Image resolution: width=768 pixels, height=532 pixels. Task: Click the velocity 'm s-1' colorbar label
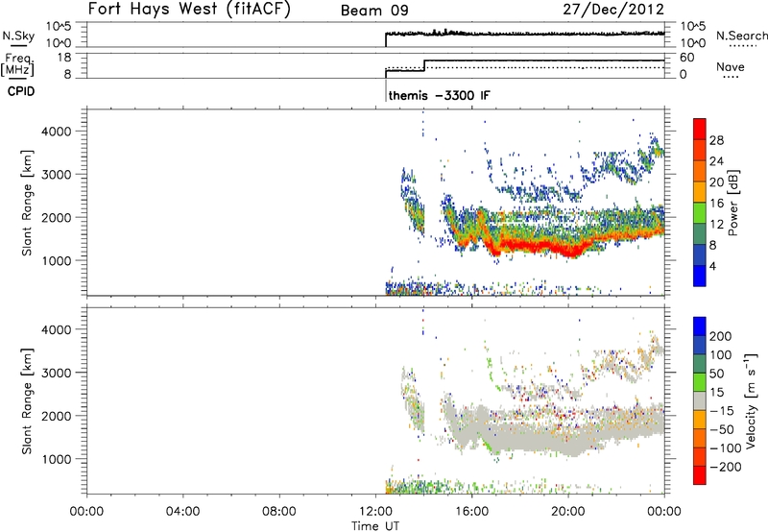click(x=750, y=400)
